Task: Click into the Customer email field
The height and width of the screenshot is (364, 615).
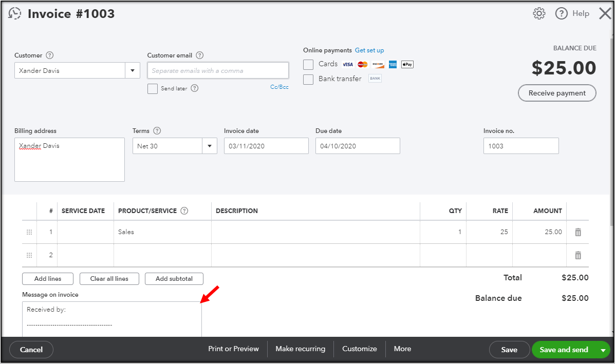Action: (218, 70)
